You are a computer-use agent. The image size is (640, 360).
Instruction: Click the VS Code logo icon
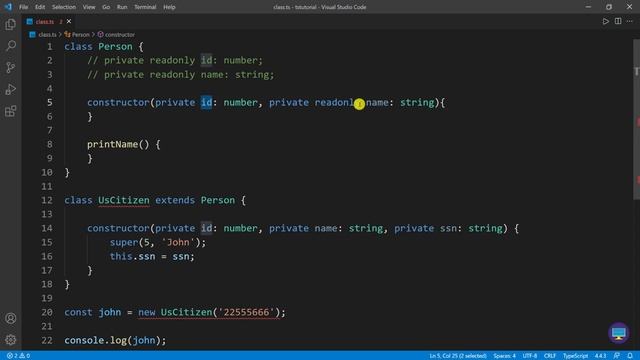click(x=8, y=7)
